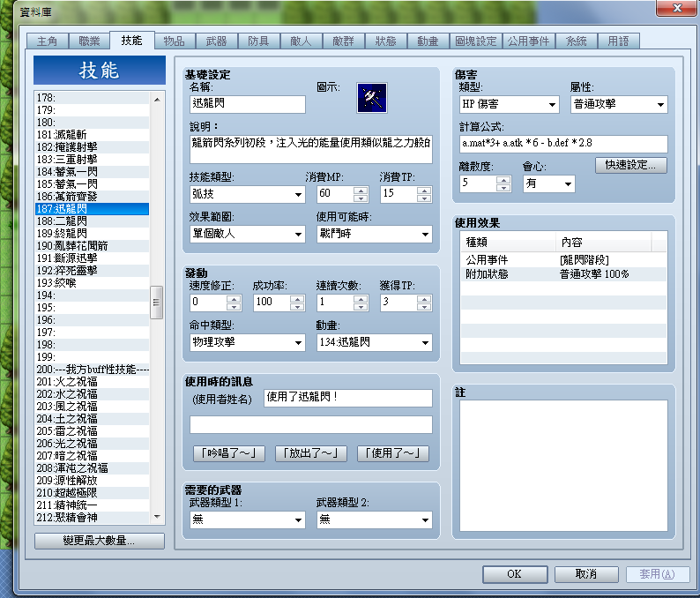Click the 名稱 field containing 迅龍閃

pos(248,104)
